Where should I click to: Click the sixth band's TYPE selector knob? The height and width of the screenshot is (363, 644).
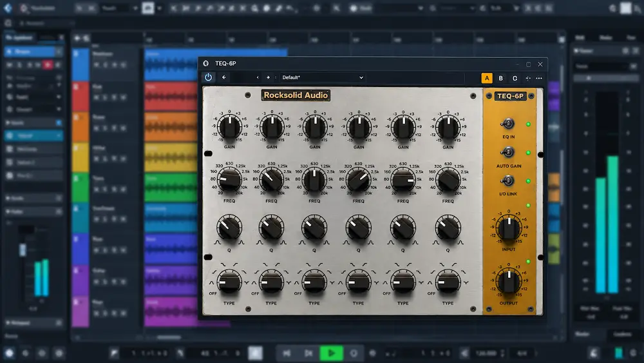click(448, 282)
